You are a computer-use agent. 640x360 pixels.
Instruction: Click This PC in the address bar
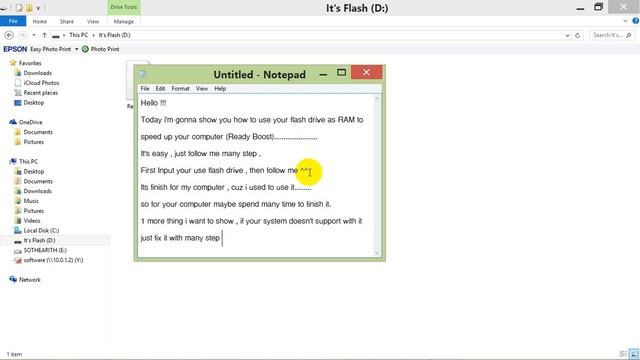[78, 35]
